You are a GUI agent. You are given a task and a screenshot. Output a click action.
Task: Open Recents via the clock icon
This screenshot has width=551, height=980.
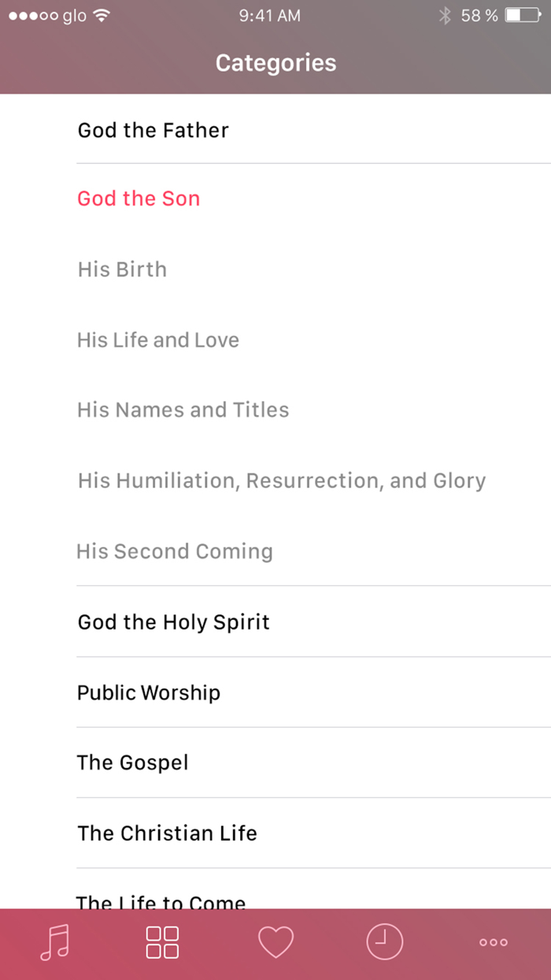(385, 942)
